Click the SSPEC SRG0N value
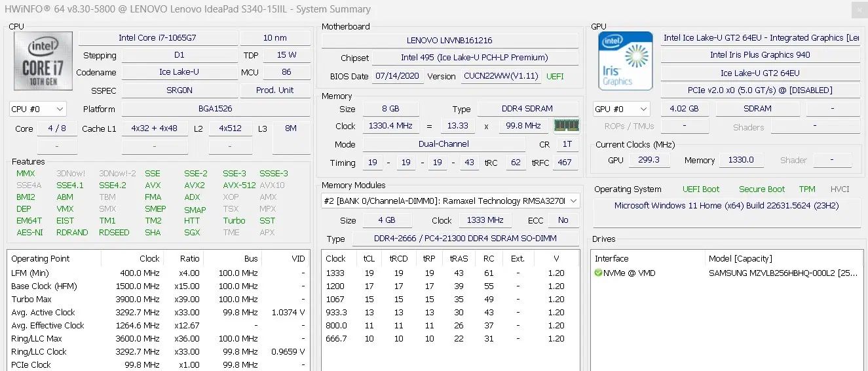Image resolution: width=868 pixels, height=371 pixels. pyautogui.click(x=179, y=90)
